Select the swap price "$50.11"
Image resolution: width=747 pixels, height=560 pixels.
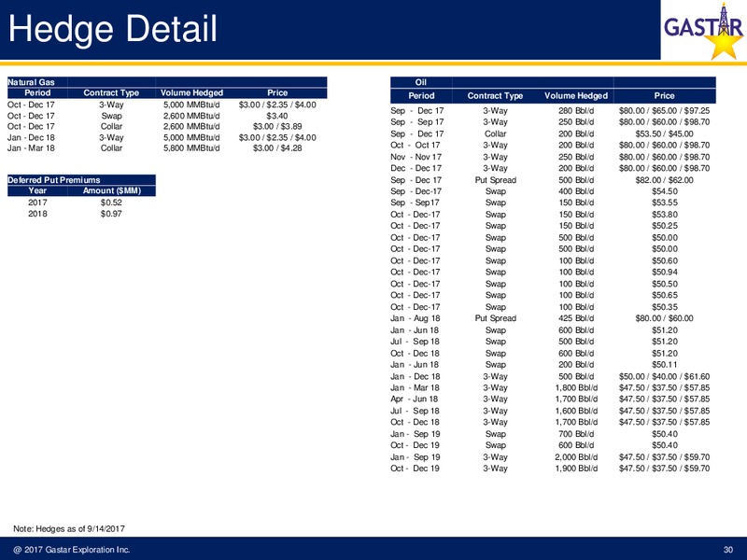[x=664, y=365]
